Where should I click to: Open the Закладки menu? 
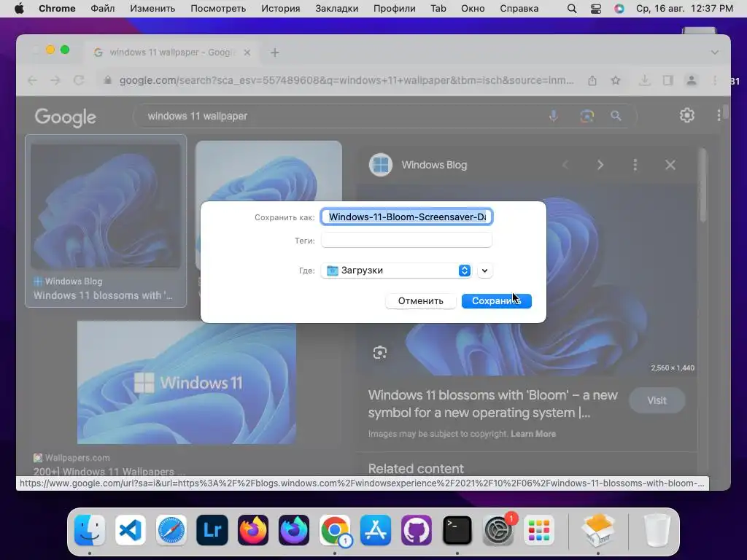pos(337,9)
